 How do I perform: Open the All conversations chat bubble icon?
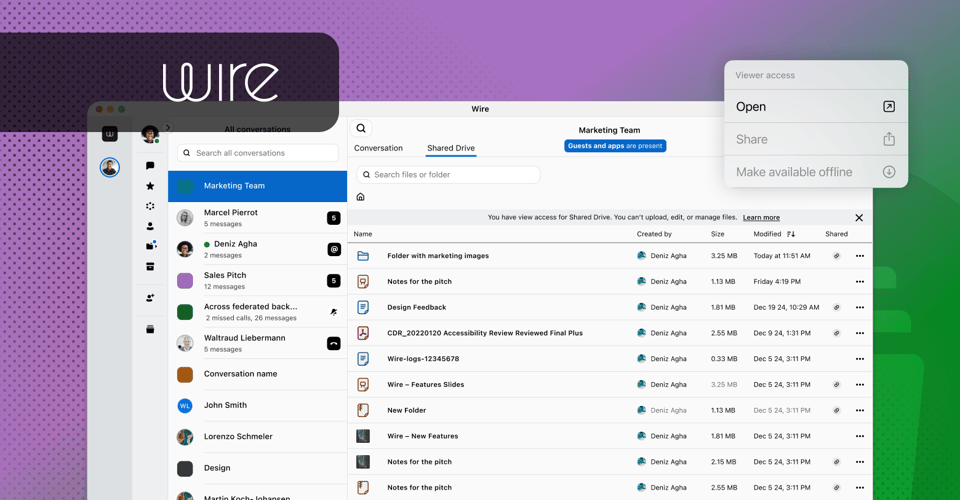click(150, 166)
